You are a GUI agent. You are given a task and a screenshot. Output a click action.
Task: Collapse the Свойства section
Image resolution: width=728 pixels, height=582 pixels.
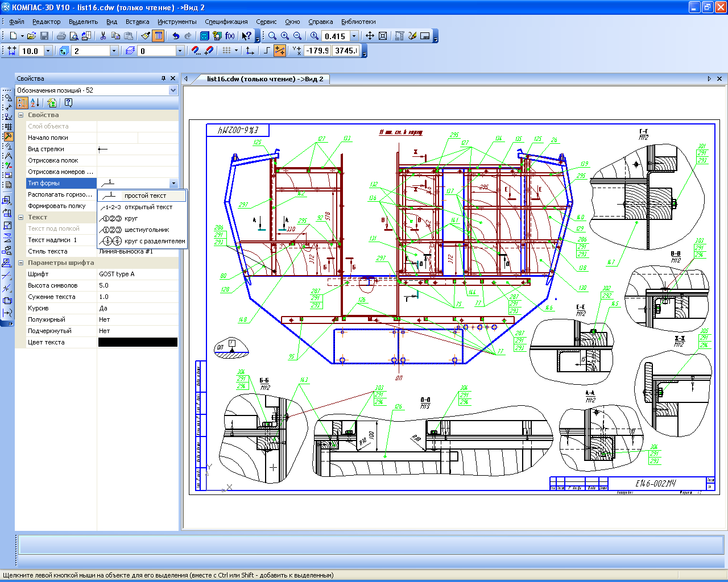21,115
